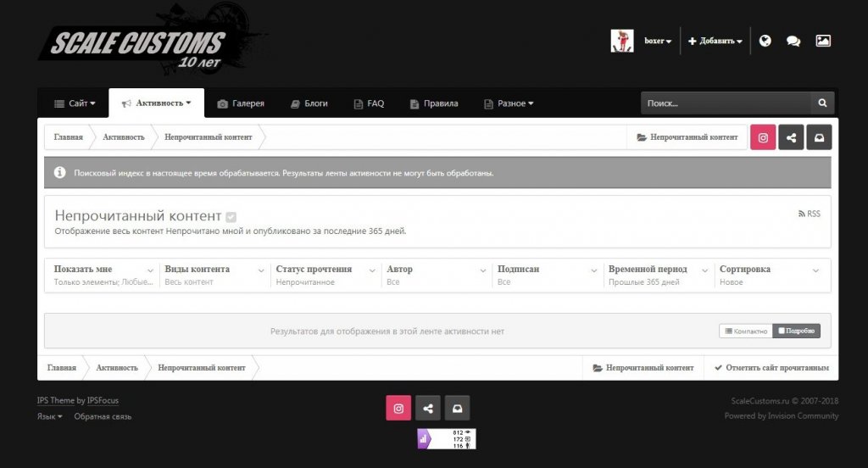Open the globe notifications icon in the header
The height and width of the screenshot is (468, 868).
coord(765,41)
